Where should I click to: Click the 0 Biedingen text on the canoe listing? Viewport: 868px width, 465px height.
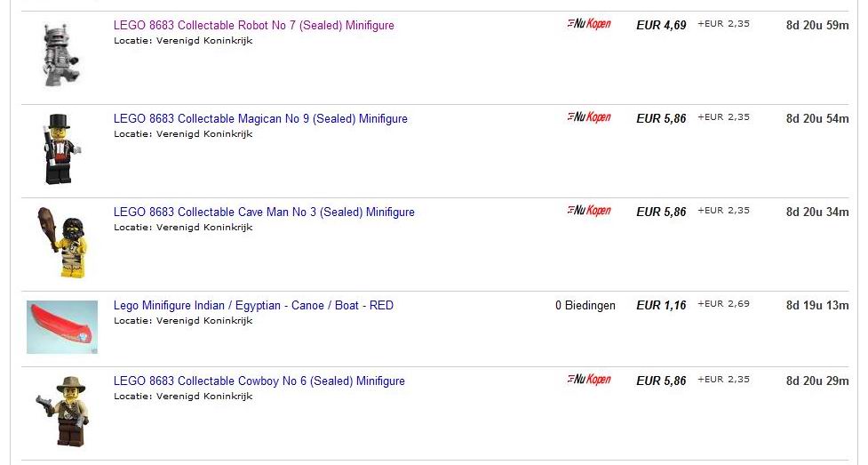tap(585, 305)
